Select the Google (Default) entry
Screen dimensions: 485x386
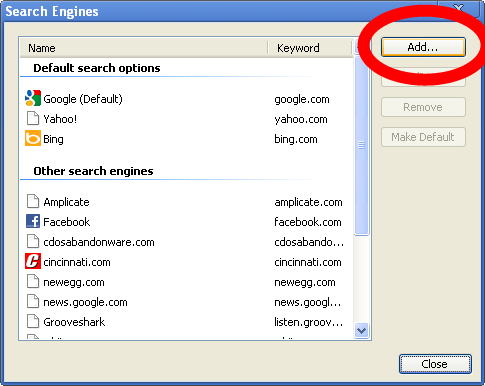pyautogui.click(x=83, y=99)
